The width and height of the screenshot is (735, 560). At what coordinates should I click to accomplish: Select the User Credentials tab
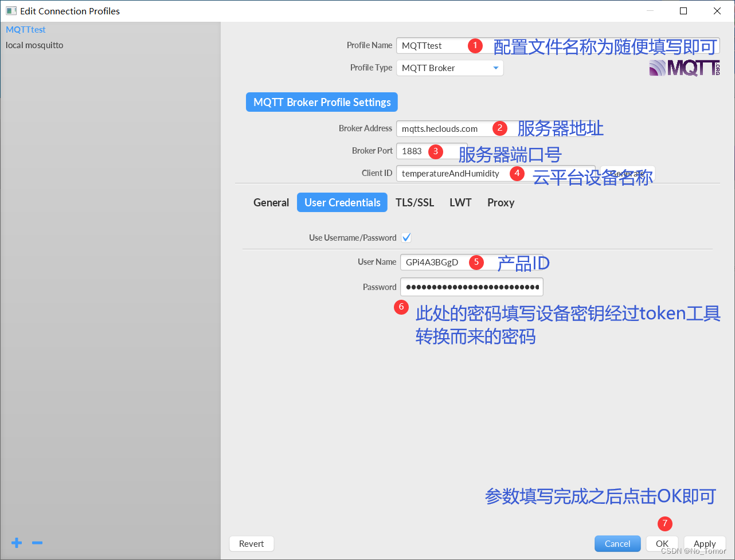click(x=342, y=202)
